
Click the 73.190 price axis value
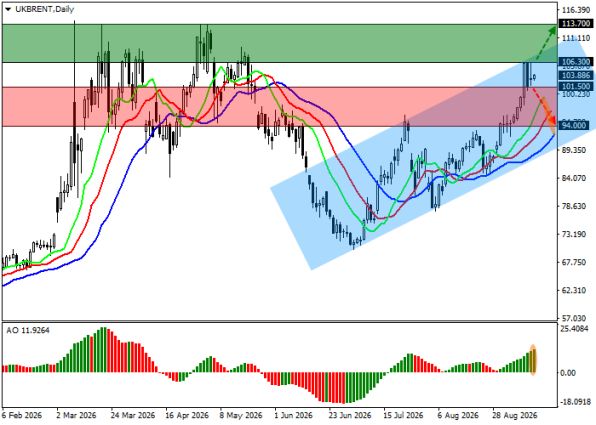tap(574, 234)
